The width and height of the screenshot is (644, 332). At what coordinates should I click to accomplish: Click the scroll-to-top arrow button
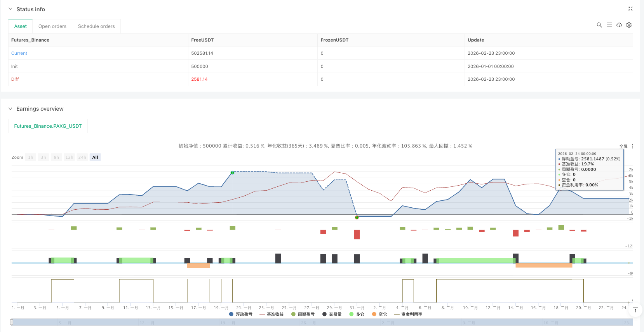(635, 310)
